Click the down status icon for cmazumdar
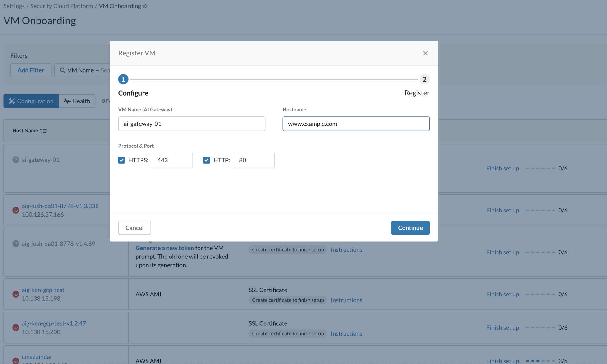 [16, 361]
